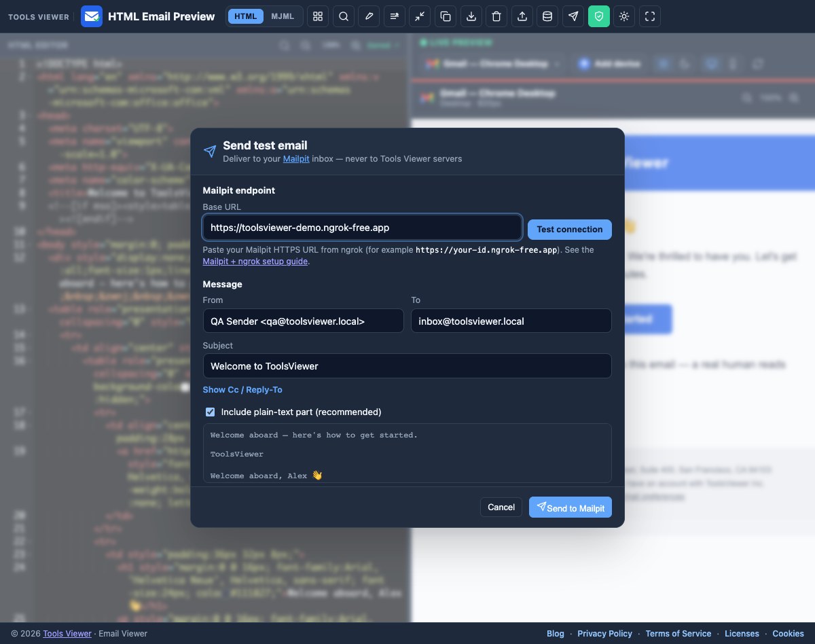Viewport: 815px width, 644px height.
Task: Open the Blog footer link
Action: 556,633
